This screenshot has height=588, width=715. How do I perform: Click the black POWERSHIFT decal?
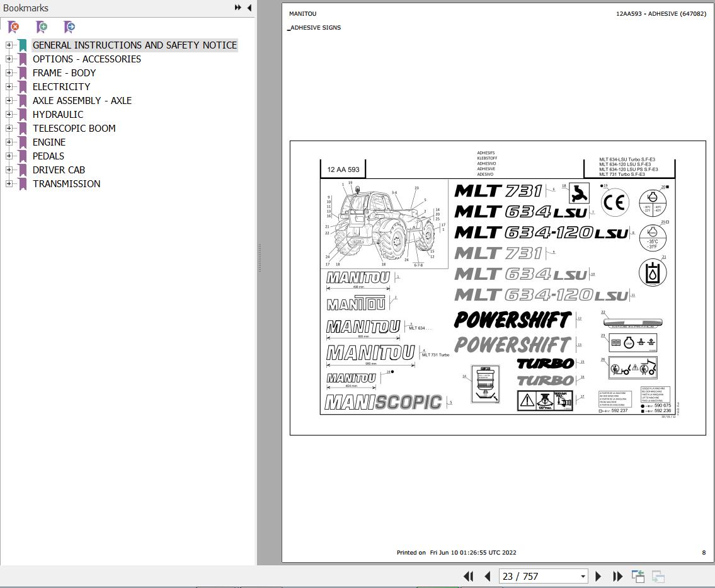click(x=513, y=320)
